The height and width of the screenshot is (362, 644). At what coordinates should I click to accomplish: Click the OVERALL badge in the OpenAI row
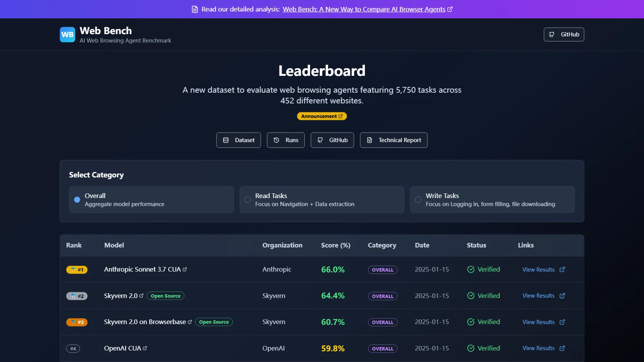click(383, 349)
